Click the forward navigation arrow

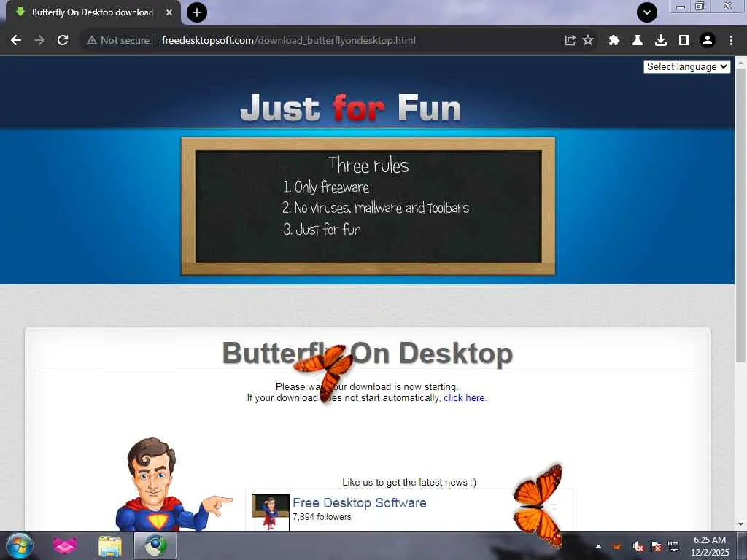(39, 41)
